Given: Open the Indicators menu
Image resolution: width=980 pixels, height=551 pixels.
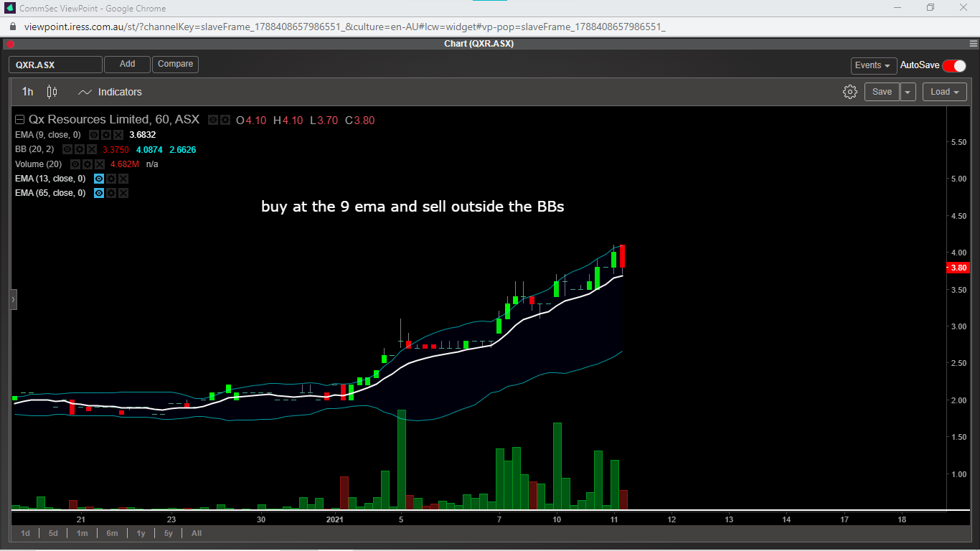Looking at the screenshot, I should point(110,92).
